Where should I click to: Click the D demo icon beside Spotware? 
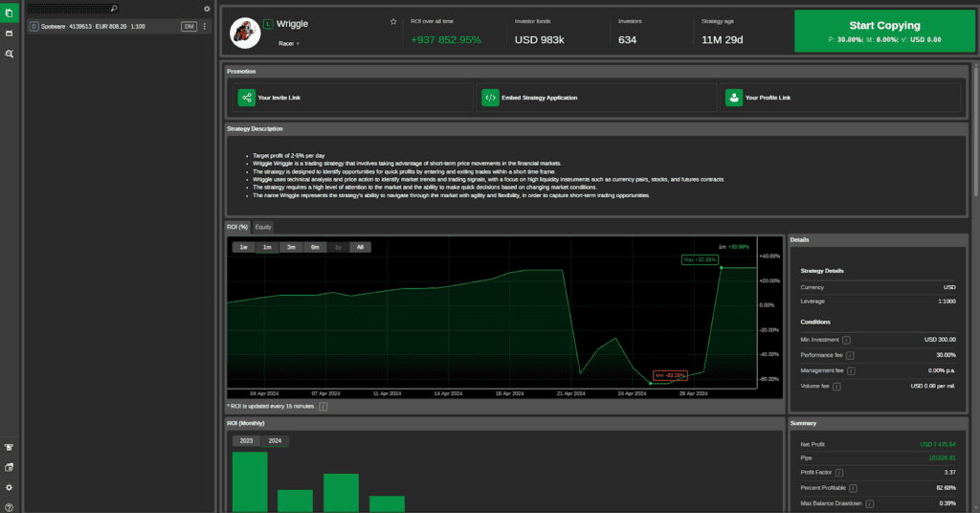pyautogui.click(x=33, y=26)
